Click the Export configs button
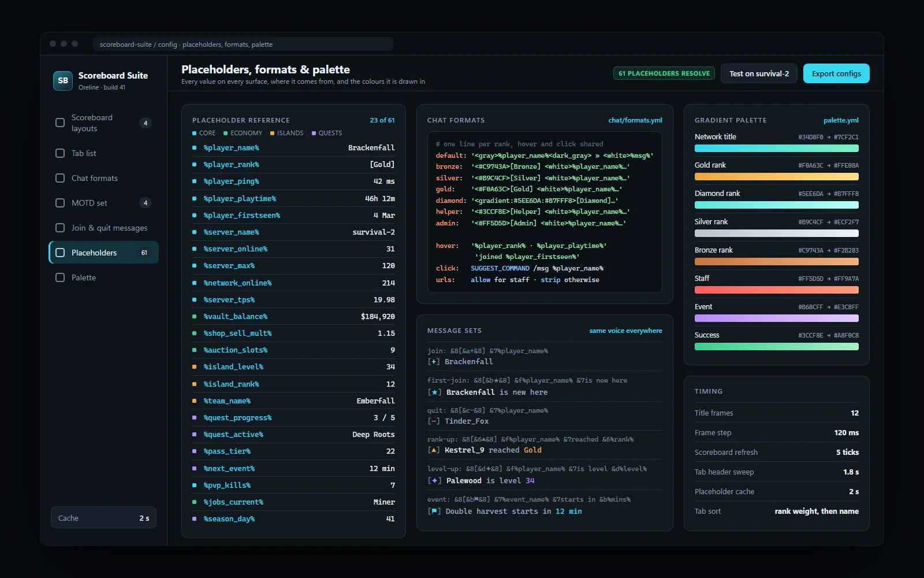The image size is (924, 578). (x=836, y=73)
